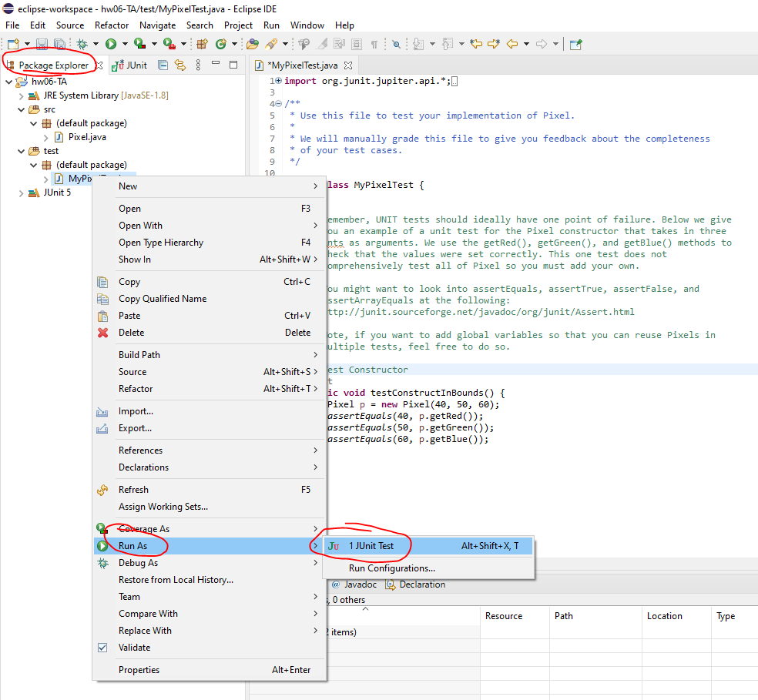Click the Debug bug icon in toolbar
The width and height of the screenshot is (758, 700).
[82, 44]
